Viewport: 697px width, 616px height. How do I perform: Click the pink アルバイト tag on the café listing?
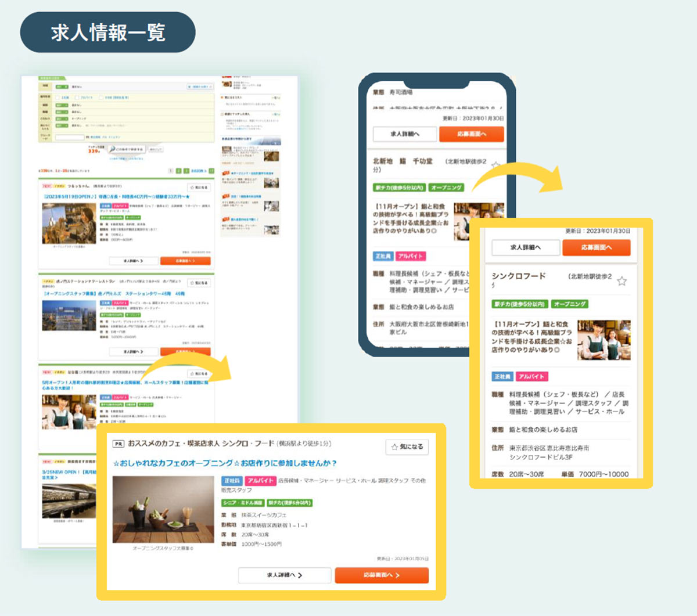coord(260,481)
